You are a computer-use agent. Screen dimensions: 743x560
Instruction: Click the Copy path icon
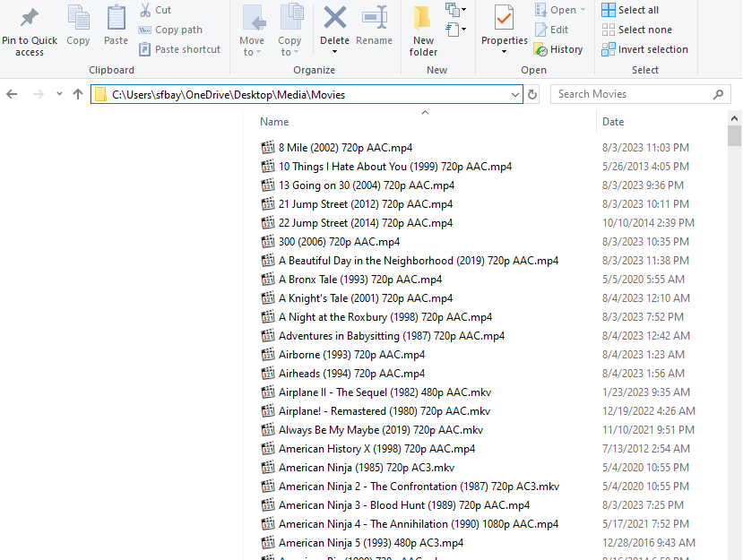pos(144,30)
